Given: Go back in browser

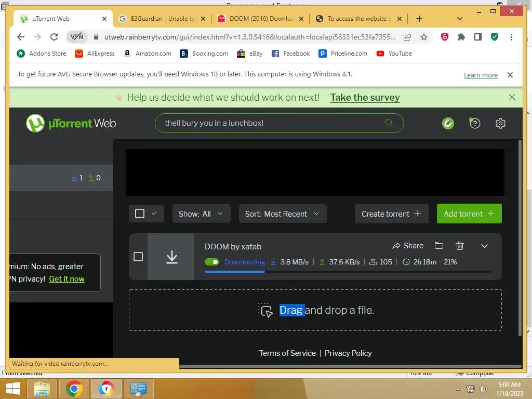Looking at the screenshot, I should tap(21, 37).
